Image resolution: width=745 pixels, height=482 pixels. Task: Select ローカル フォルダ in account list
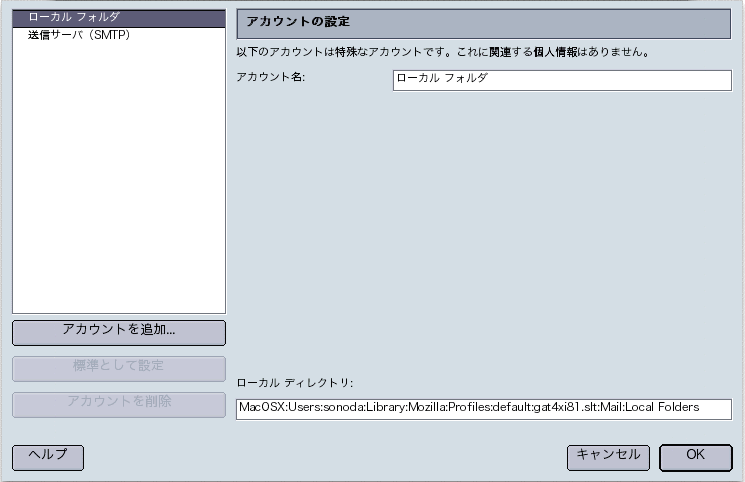(x=119, y=18)
